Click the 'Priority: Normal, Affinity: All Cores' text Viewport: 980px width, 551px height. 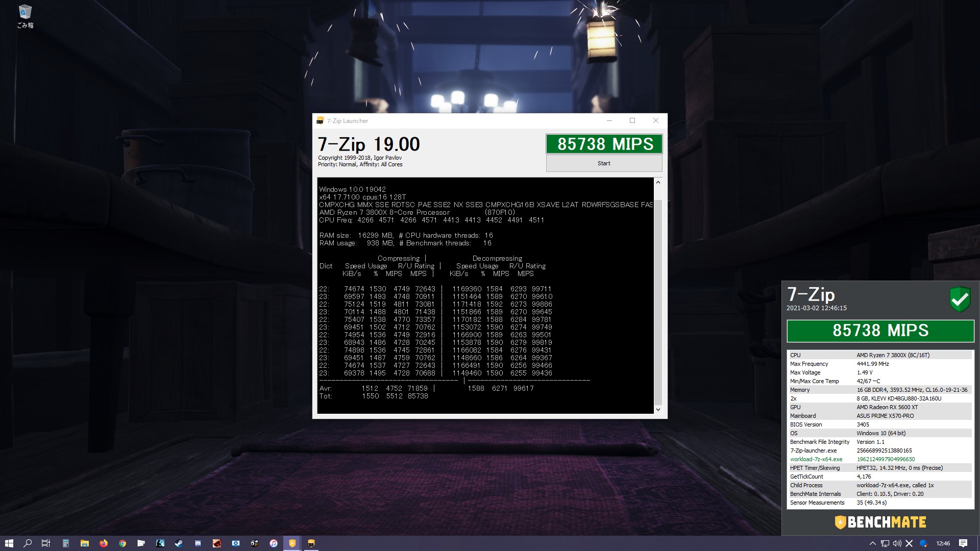[360, 164]
